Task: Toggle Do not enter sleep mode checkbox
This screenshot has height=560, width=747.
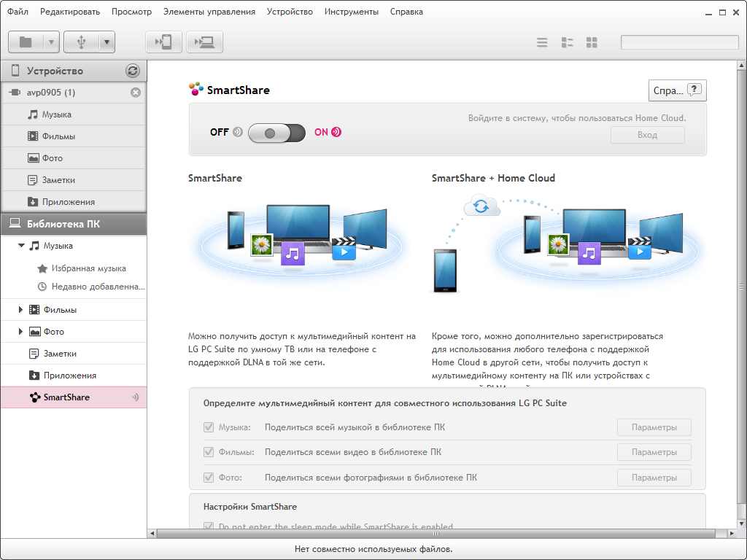Action: 209,526
